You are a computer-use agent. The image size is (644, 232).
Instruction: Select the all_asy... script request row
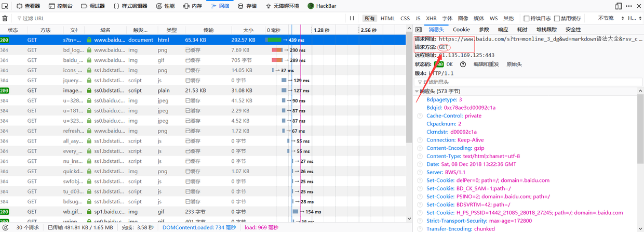(203, 141)
